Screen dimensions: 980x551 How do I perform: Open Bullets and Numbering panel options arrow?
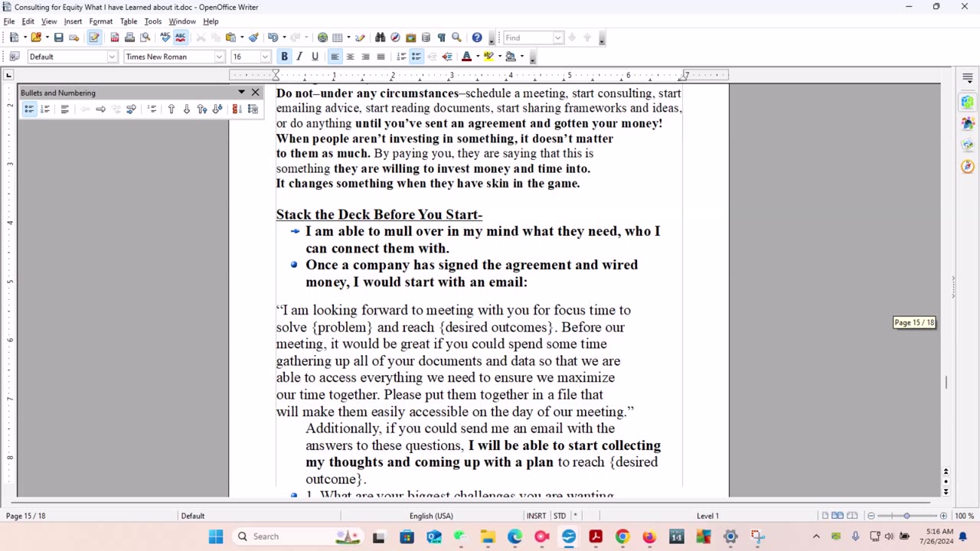pyautogui.click(x=241, y=93)
